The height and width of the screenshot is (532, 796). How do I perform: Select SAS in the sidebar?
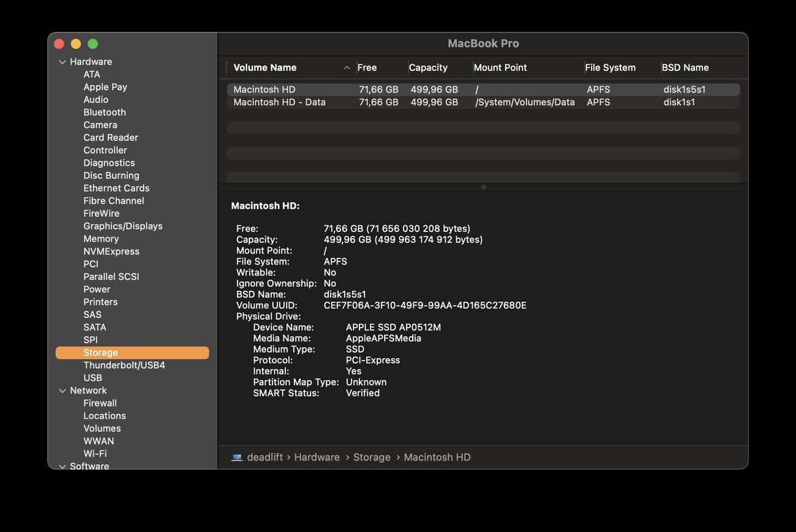point(92,315)
